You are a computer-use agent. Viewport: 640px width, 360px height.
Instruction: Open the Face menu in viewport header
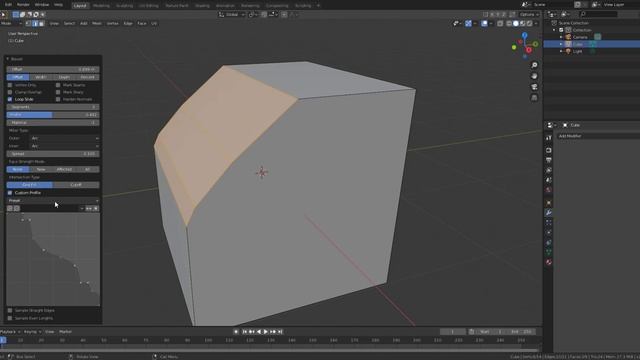[x=142, y=24]
